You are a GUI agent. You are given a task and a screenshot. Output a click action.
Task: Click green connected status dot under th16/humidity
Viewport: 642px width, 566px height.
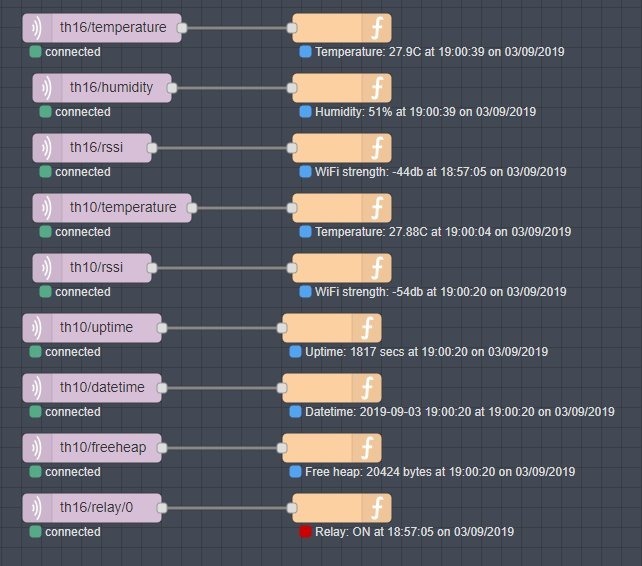tap(45, 112)
